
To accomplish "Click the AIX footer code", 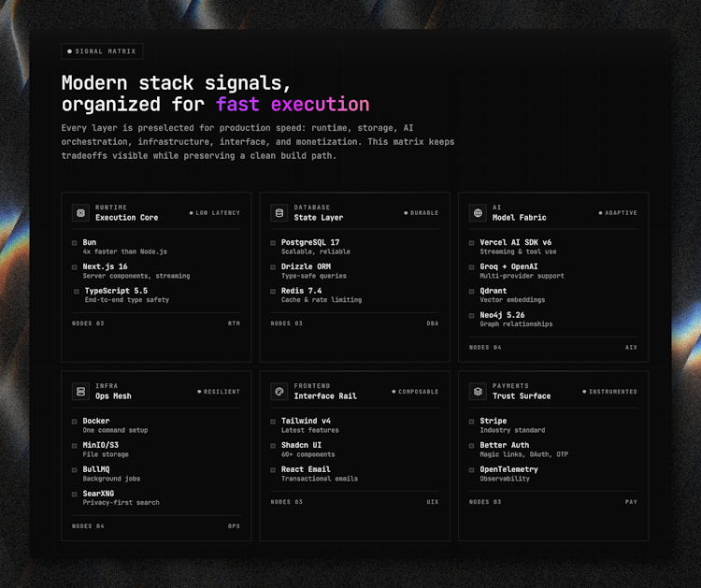I will point(631,348).
